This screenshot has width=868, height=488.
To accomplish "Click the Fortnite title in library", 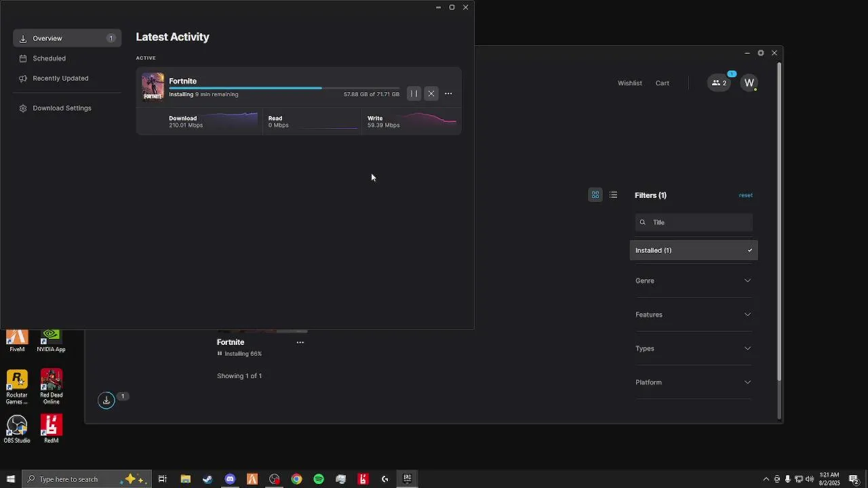I will [x=231, y=342].
